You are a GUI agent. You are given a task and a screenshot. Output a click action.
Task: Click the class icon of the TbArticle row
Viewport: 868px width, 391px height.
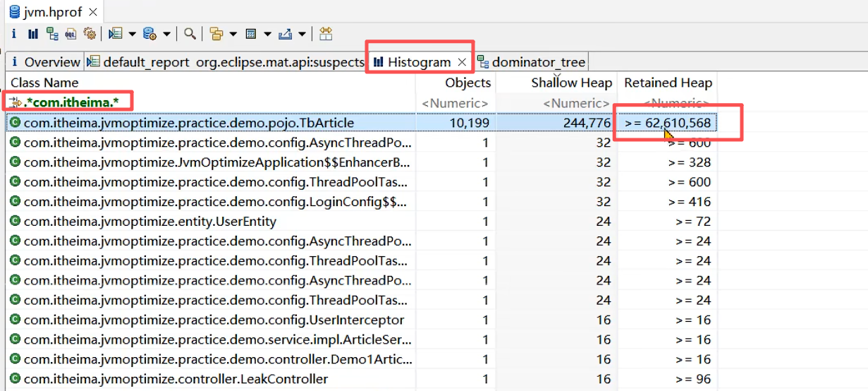(15, 123)
